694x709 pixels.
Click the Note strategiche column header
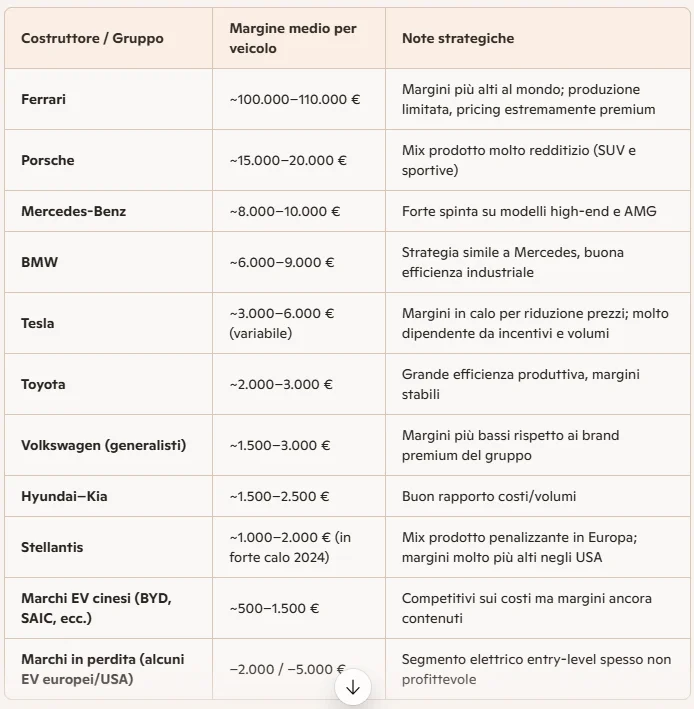click(458, 38)
